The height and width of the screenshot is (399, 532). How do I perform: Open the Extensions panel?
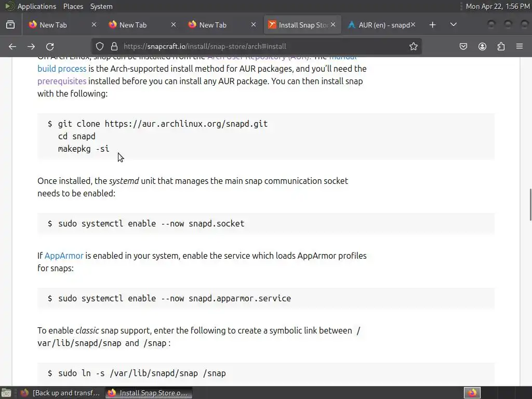(x=501, y=46)
